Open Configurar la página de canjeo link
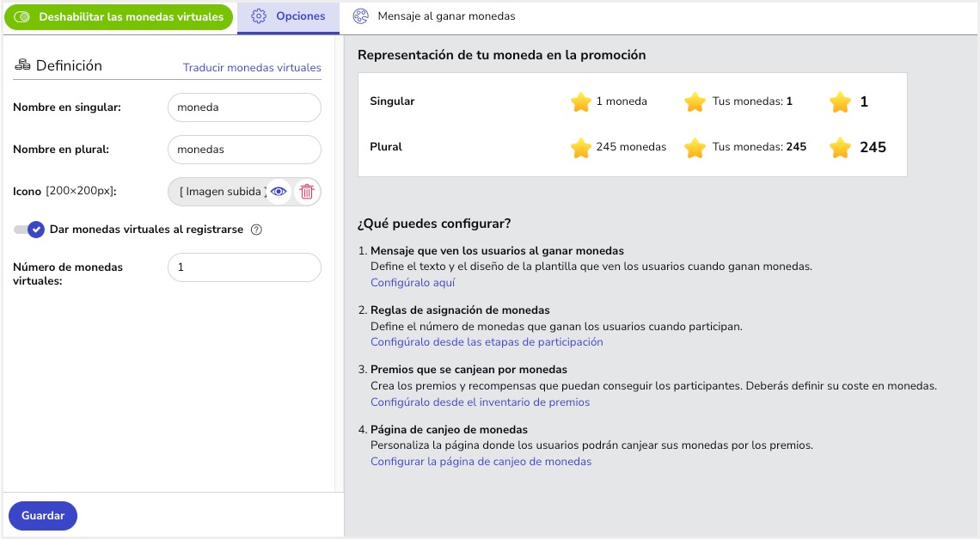Screen dimensions: 980x540 [x=481, y=461]
